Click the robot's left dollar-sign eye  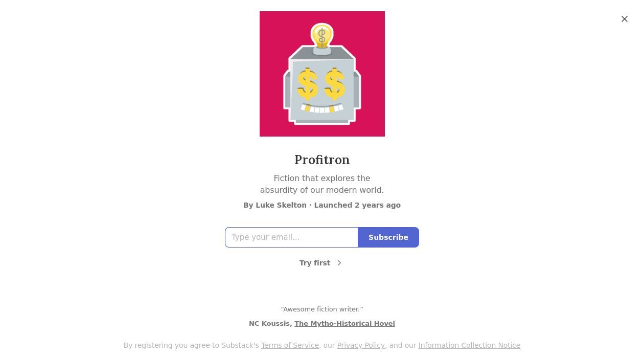click(308, 85)
